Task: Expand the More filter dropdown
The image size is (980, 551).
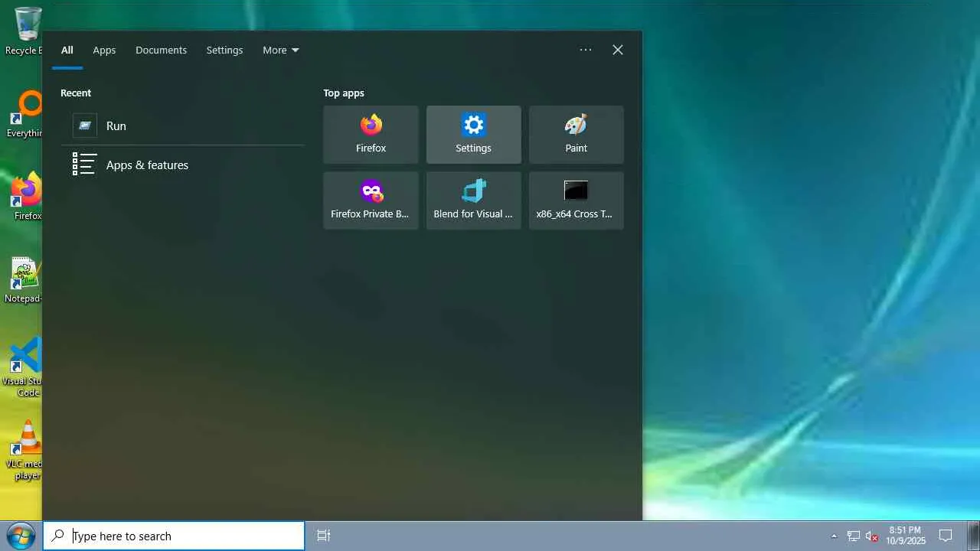Action: [280, 51]
